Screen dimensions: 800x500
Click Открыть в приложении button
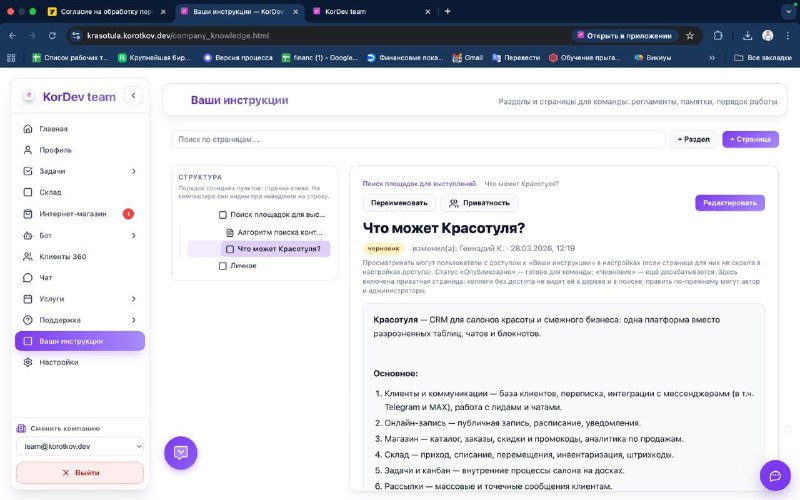click(624, 36)
